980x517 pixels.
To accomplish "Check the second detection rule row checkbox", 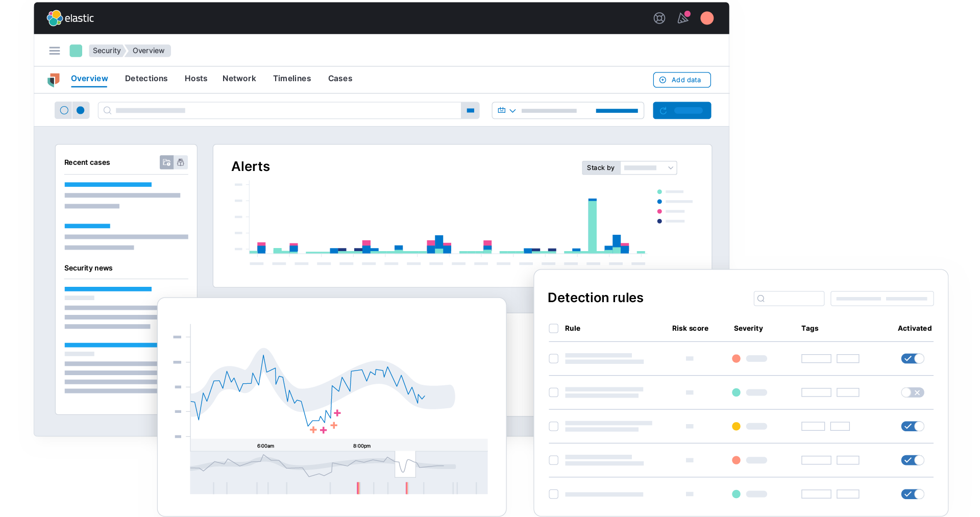I will (553, 392).
